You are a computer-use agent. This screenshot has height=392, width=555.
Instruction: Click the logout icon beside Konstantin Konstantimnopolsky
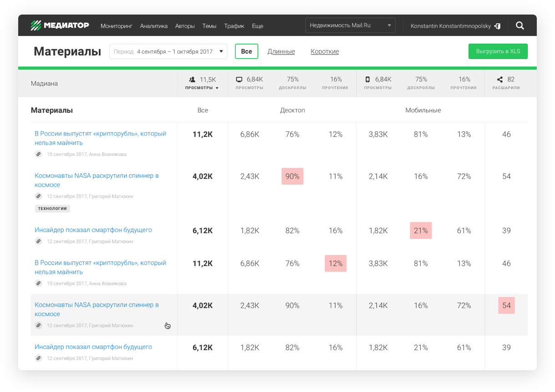(497, 26)
